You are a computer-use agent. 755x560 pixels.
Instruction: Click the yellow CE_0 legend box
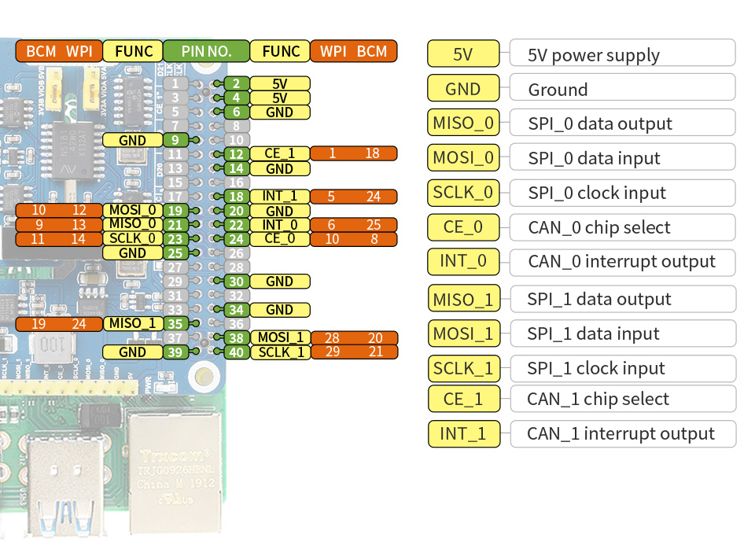pos(463,227)
